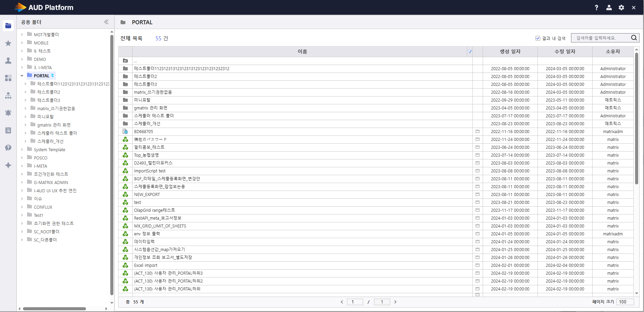Select the 초기화면 권한 테스트 folder
644x312 pixels.
(x=53, y=223)
